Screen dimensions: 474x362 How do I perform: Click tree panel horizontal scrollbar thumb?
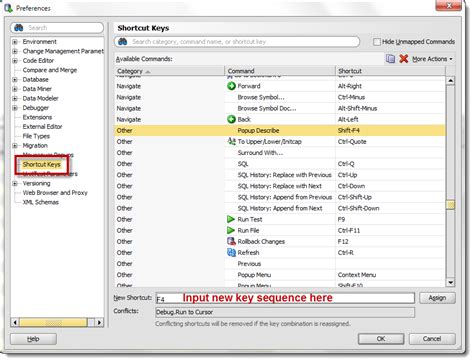(x=53, y=322)
